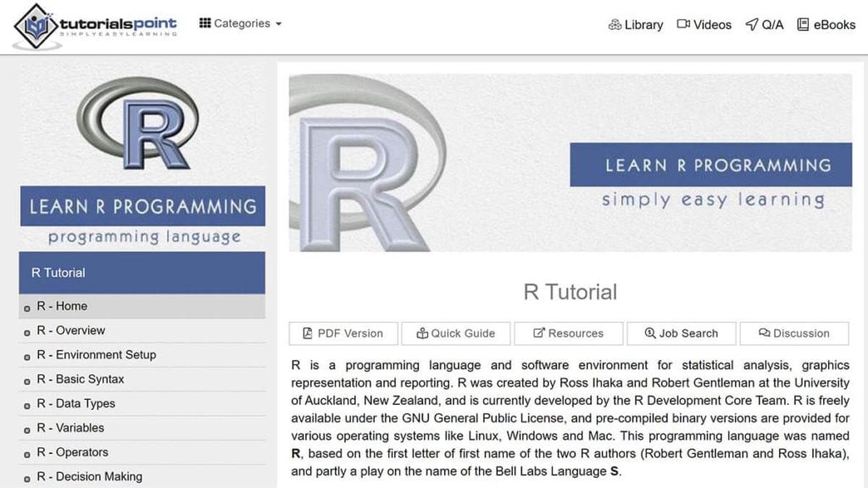Click the speech bubble icon on Discussion
Image resolution: width=868 pixels, height=488 pixels.
(x=765, y=333)
